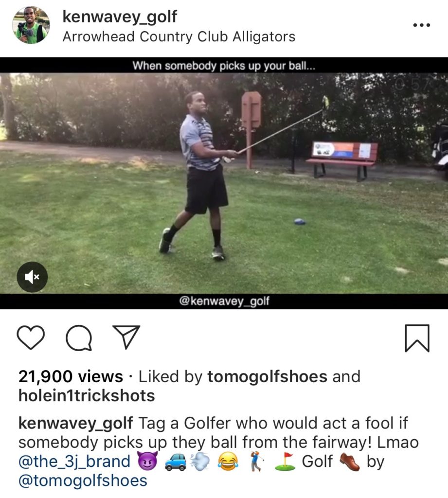Click the video timer countdown in corner
This screenshot has height=498, width=448.
[413, 85]
